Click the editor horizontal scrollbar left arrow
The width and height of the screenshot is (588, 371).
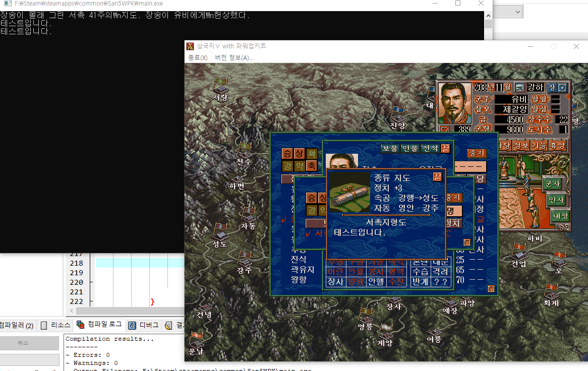click(x=72, y=311)
